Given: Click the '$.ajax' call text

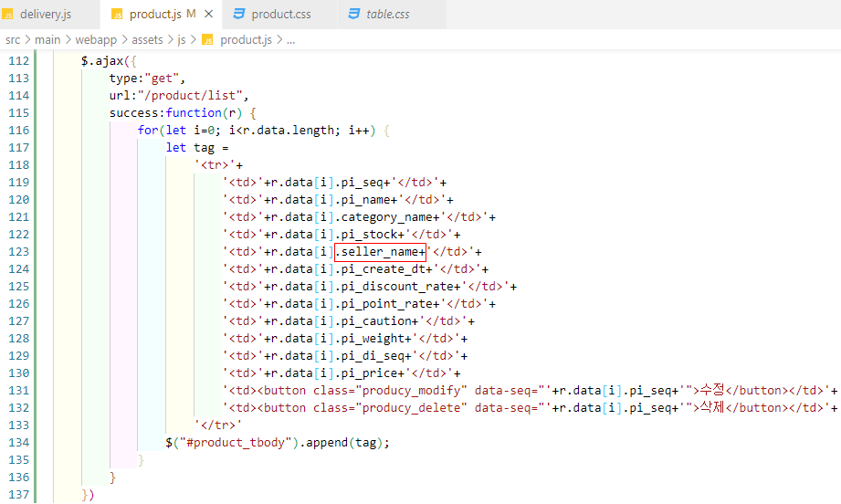Looking at the screenshot, I should [x=102, y=61].
